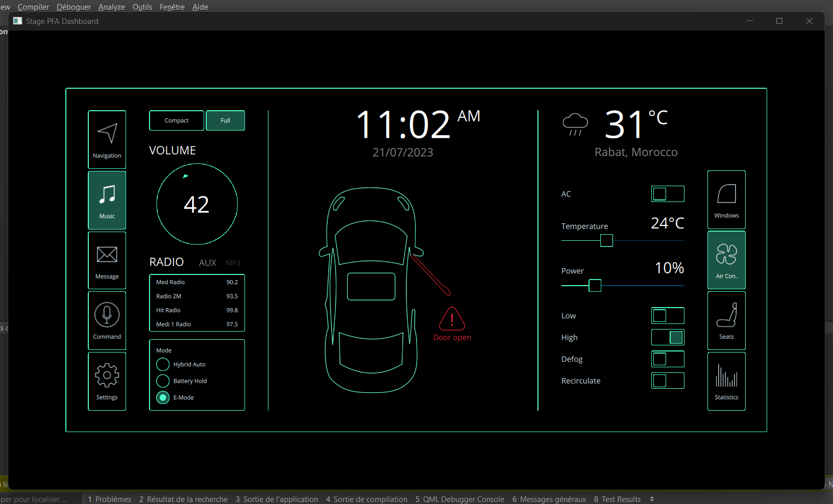This screenshot has width=833, height=504.
Task: Open the Music panel icon
Action: [107, 199]
